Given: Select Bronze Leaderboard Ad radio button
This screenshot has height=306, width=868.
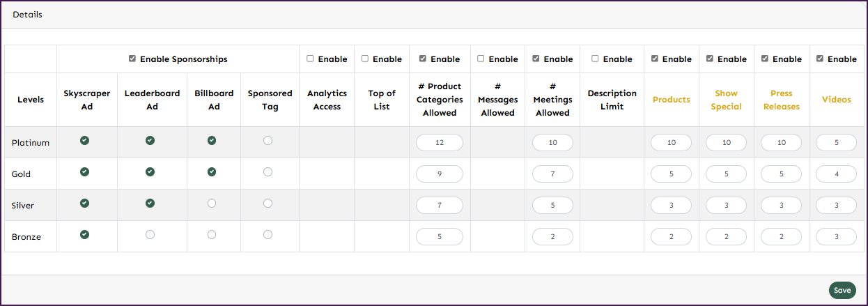Looking at the screenshot, I should pos(150,235).
